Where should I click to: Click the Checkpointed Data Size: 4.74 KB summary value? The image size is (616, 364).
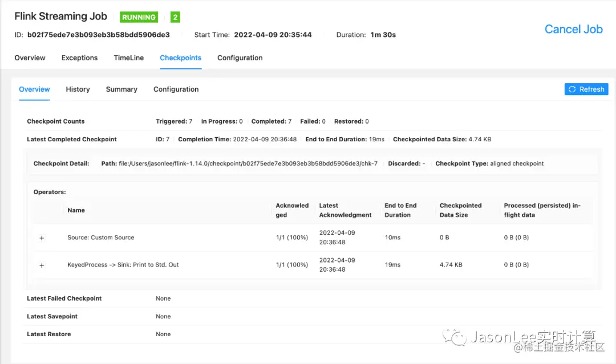tap(442, 139)
